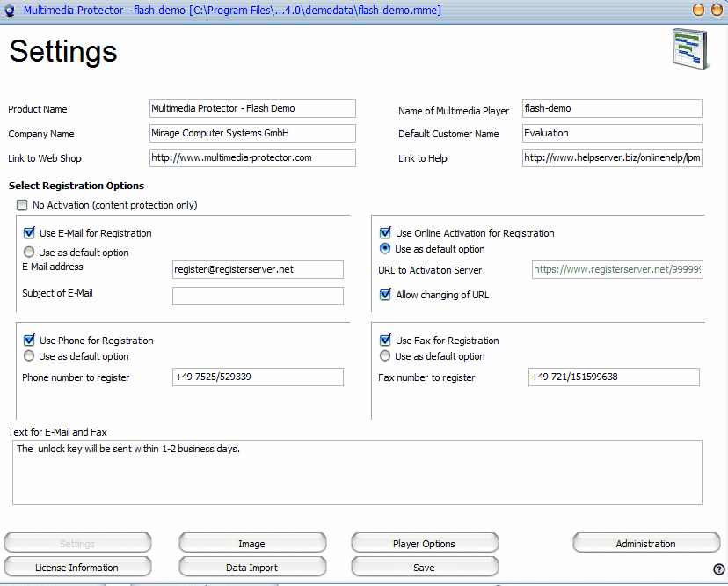Click the application icon in title bar
Screen dimensions: 728x586
tap(10, 11)
